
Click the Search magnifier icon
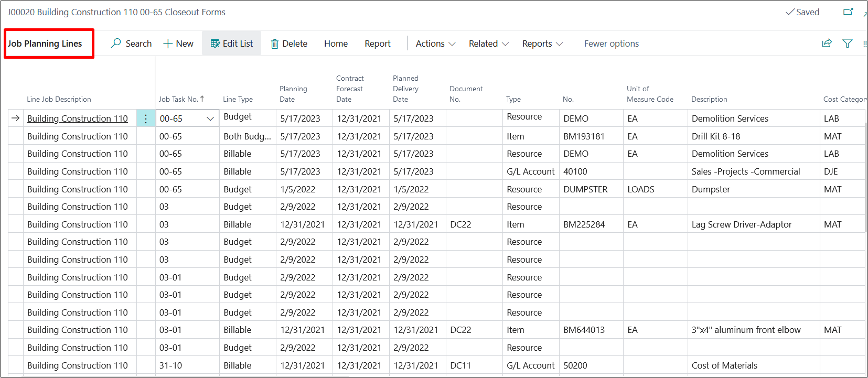click(116, 44)
